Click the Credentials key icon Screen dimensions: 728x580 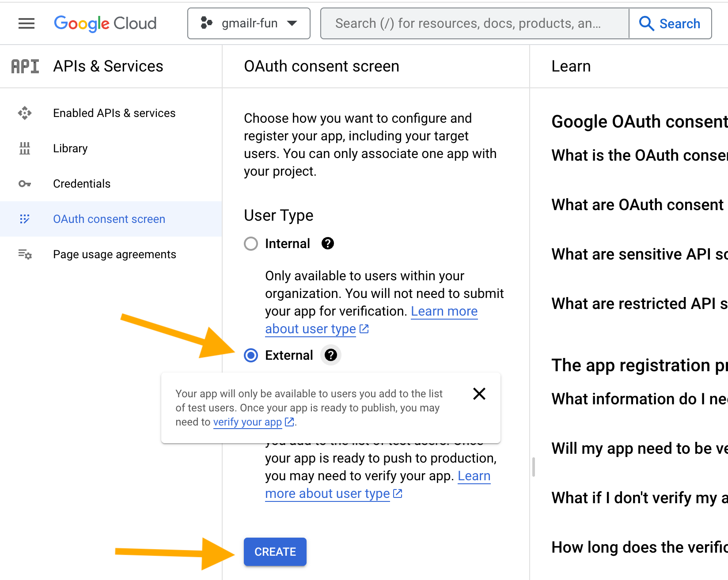pyautogui.click(x=25, y=184)
